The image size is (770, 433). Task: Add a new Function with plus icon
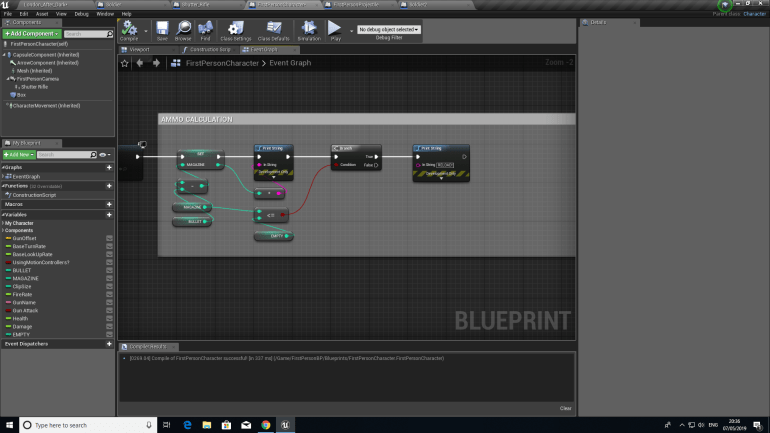109,186
